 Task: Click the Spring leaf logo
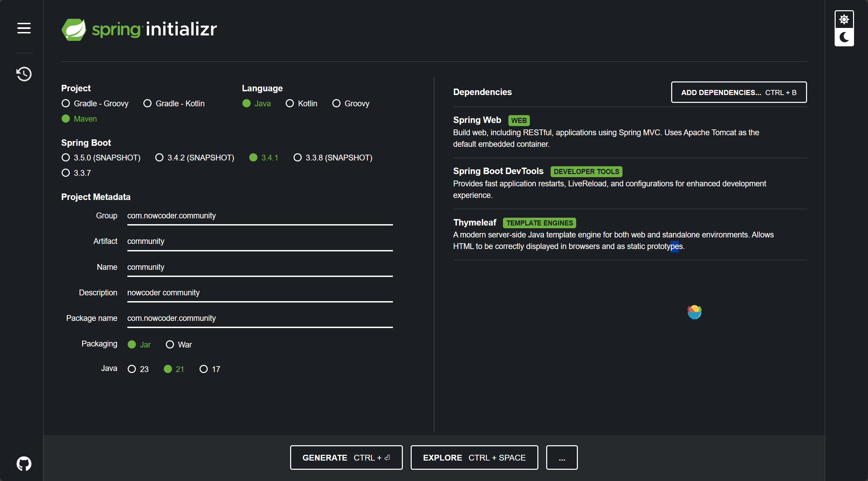tap(74, 29)
